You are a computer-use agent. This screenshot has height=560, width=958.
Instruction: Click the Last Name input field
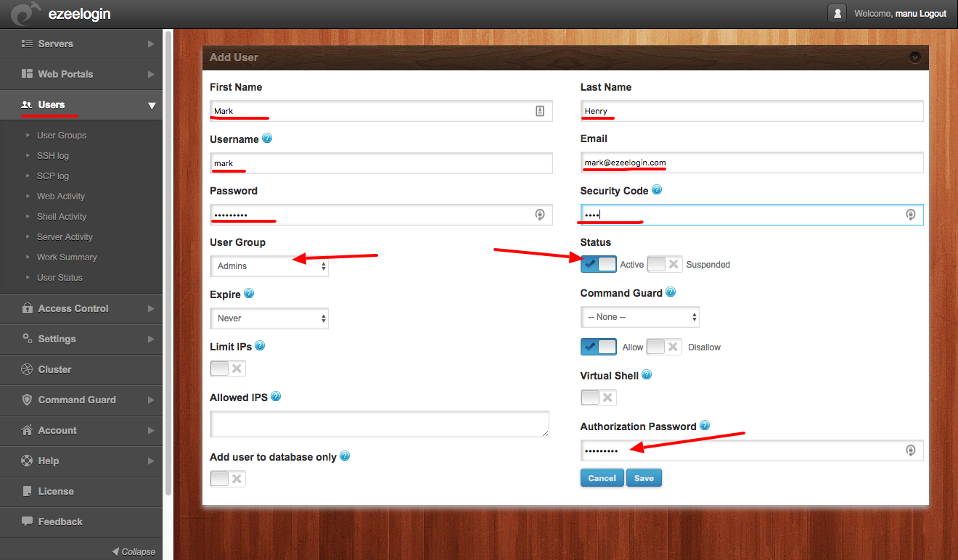(752, 111)
